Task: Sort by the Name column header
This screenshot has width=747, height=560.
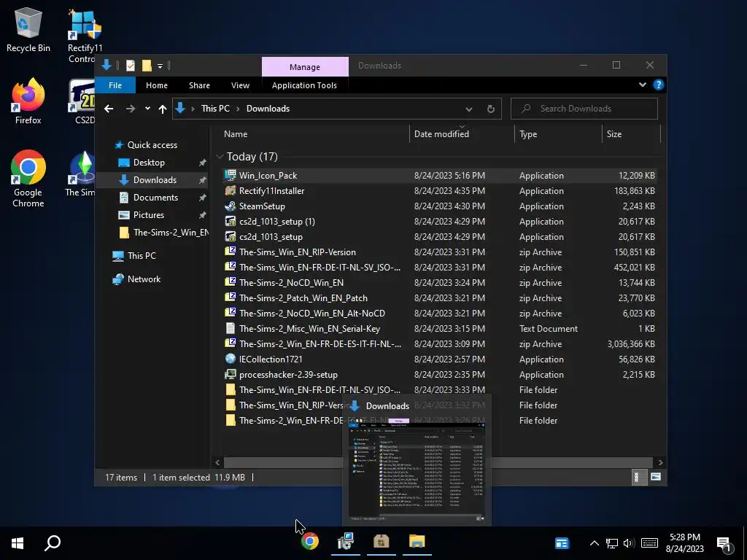Action: (314, 134)
